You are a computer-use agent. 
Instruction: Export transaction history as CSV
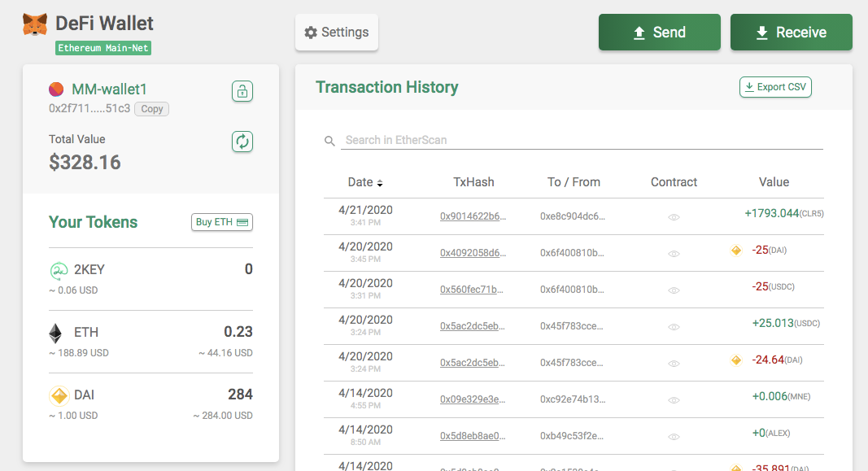[x=774, y=87]
